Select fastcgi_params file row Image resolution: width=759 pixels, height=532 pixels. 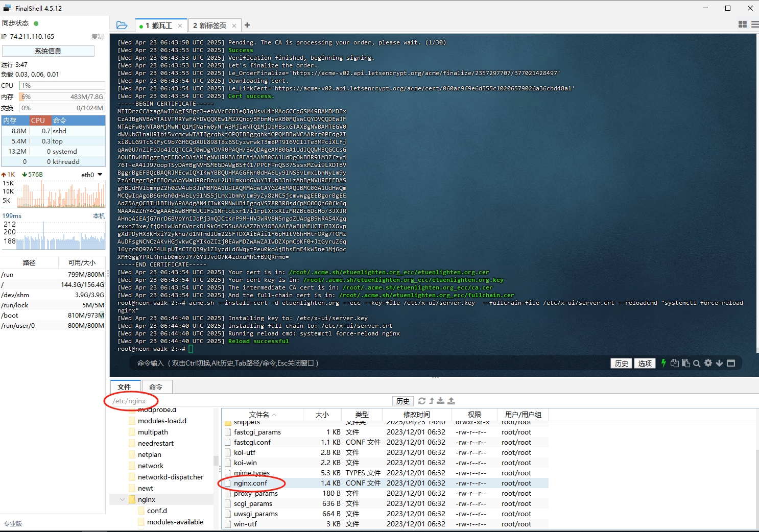click(386, 432)
